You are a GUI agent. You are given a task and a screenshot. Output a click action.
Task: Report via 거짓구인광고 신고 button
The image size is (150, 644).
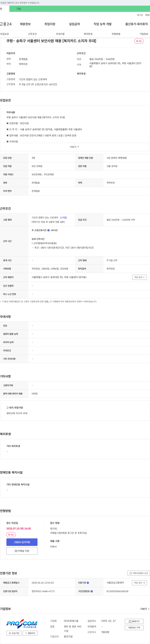point(138,573)
